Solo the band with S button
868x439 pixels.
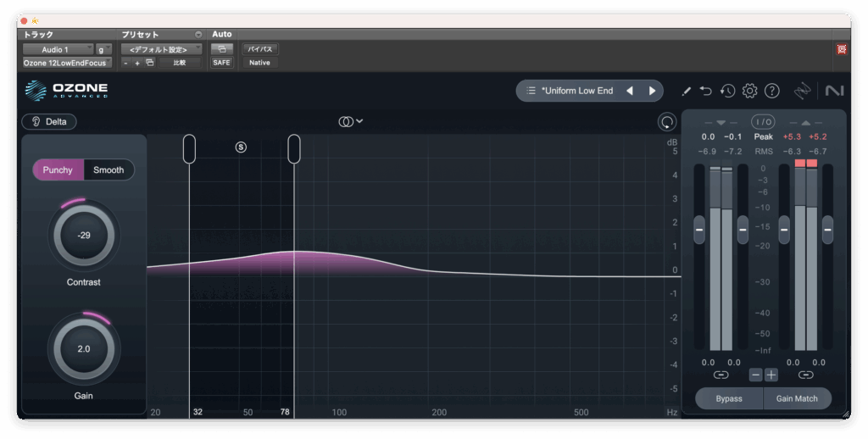[x=241, y=147]
